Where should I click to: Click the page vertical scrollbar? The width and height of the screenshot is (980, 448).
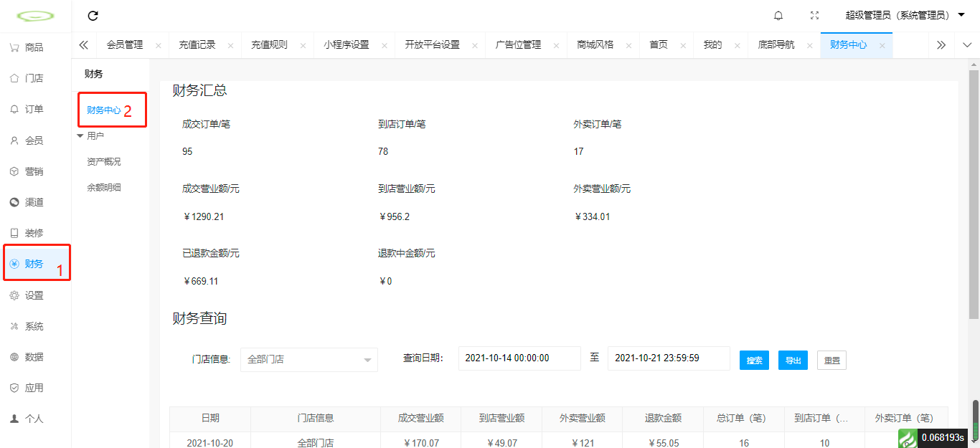[974, 194]
